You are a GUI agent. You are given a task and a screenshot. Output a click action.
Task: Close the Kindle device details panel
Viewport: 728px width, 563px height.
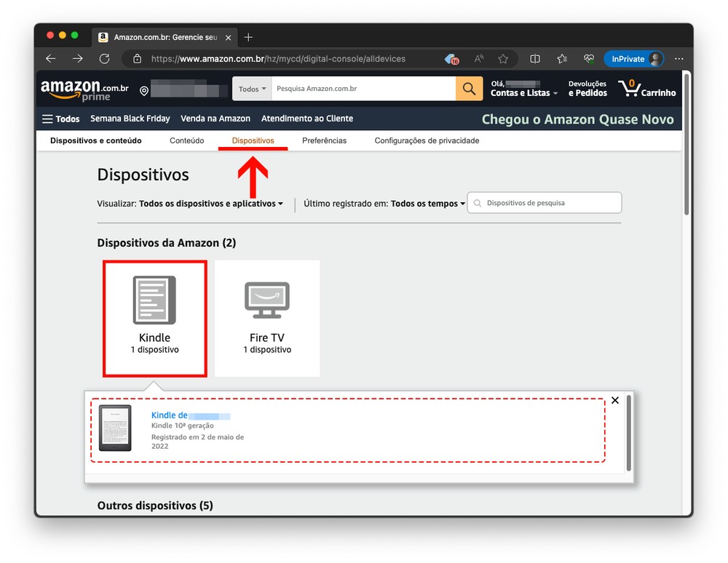(x=615, y=400)
